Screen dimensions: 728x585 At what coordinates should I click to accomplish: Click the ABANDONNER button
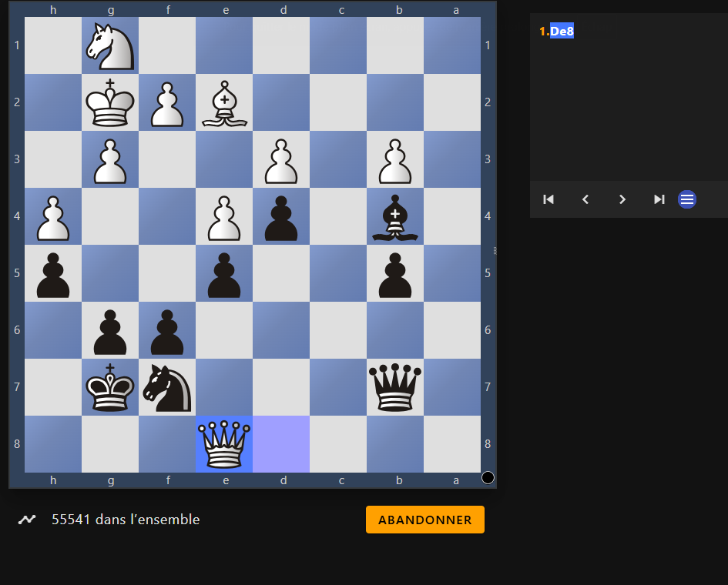click(424, 520)
